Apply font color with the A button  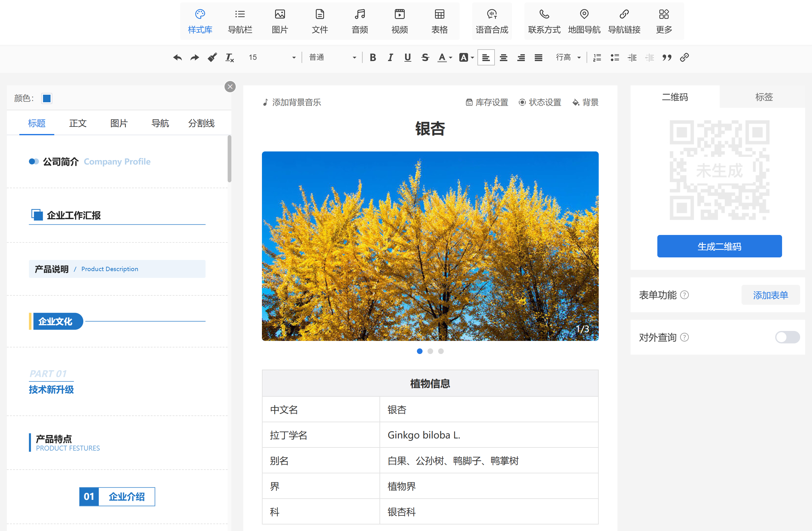tap(442, 58)
